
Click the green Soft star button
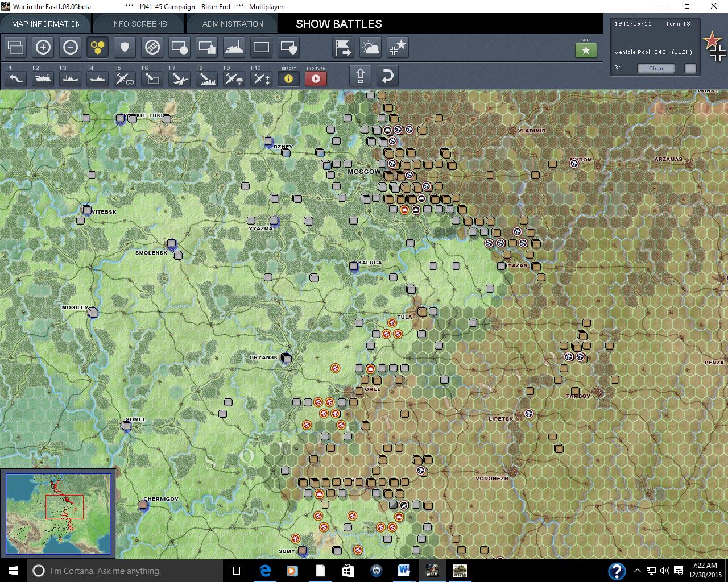[586, 50]
